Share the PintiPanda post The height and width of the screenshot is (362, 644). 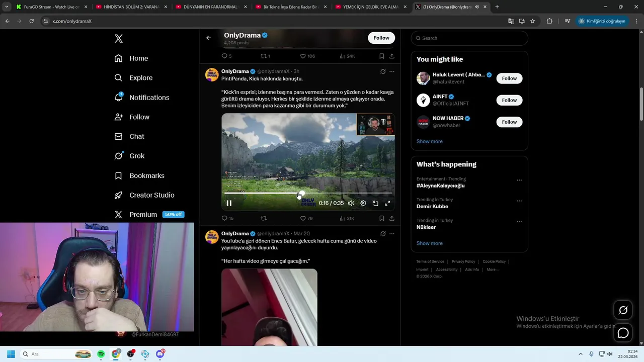(x=392, y=218)
